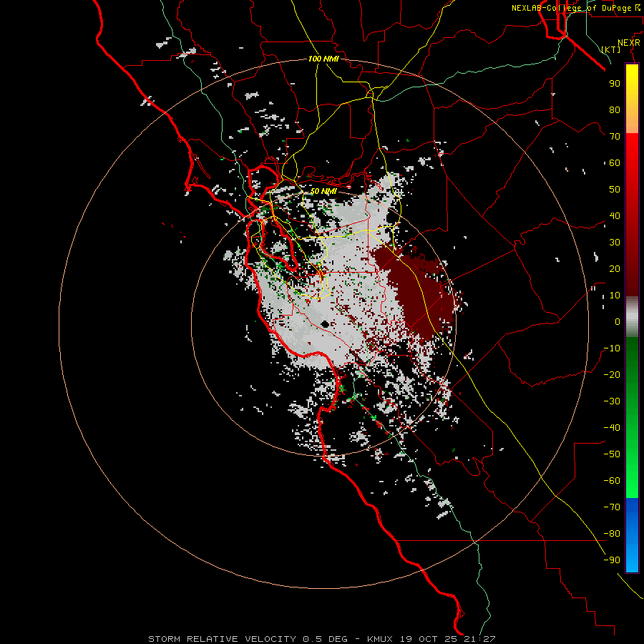Screen dimensions: 644x644
Task: Click the "-20" scale label
Action: pyautogui.click(x=612, y=374)
